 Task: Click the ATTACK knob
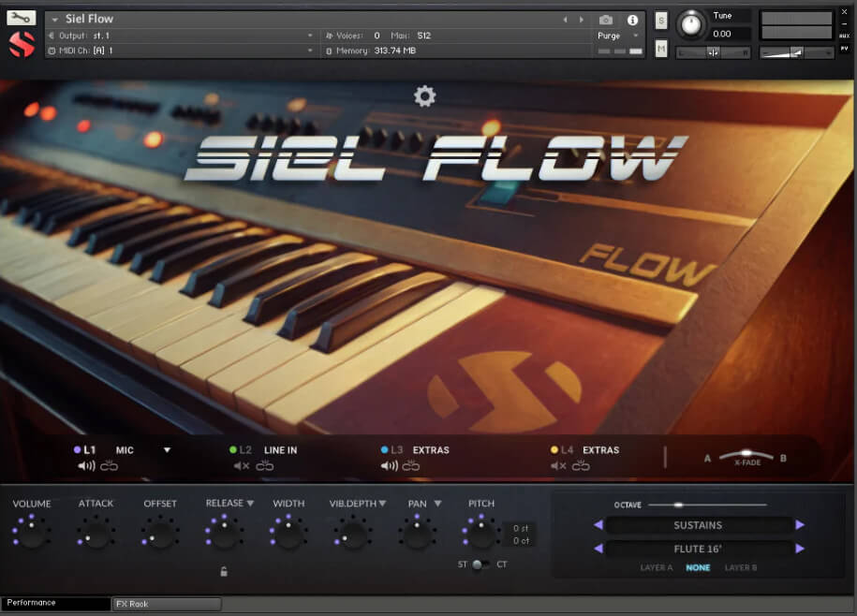click(x=96, y=534)
